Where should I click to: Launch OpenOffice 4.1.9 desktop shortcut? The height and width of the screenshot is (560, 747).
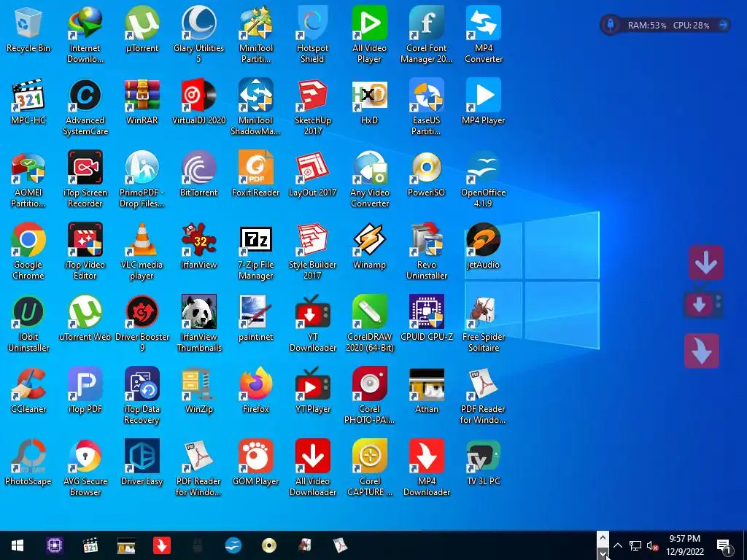tap(484, 179)
